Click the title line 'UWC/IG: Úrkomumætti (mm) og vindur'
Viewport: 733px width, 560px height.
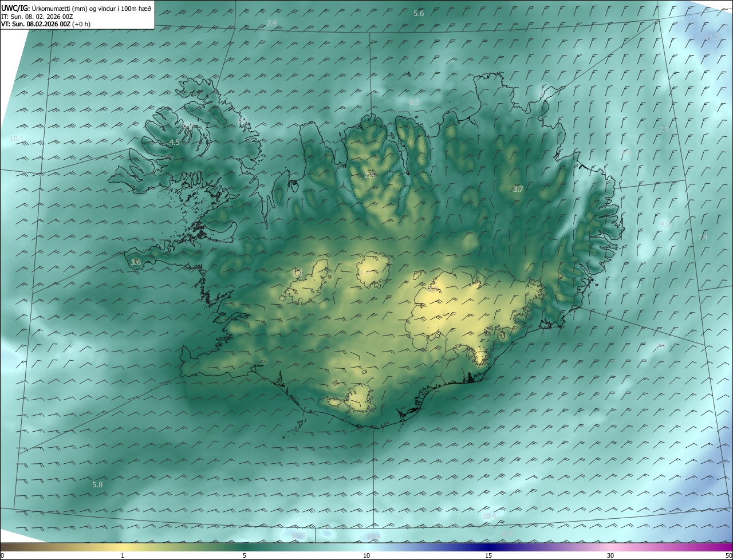pos(77,8)
